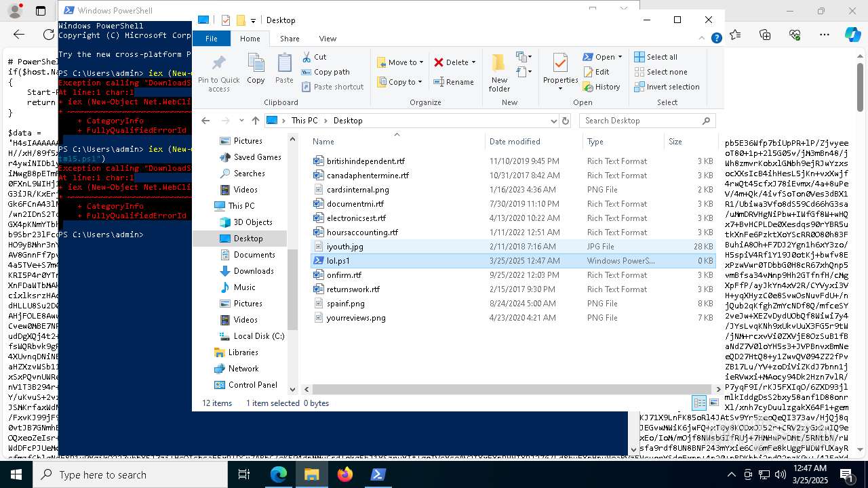
Task: Click Select all in ribbon
Action: [656, 57]
